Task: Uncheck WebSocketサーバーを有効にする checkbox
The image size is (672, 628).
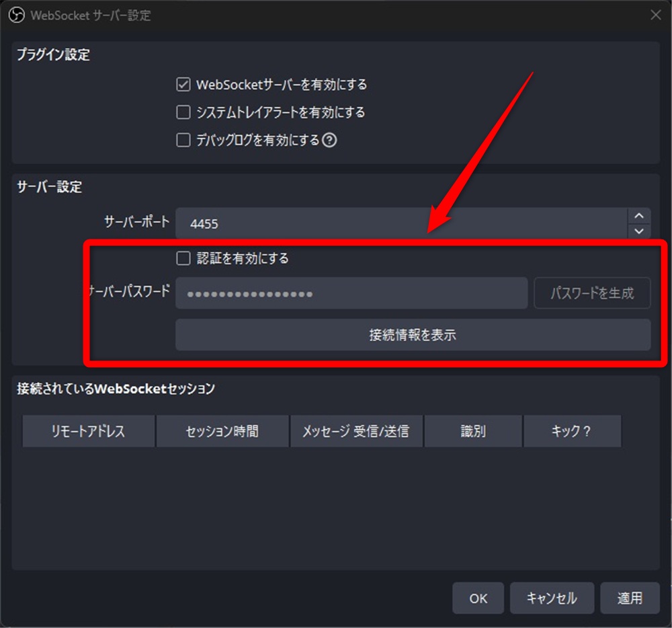Action: [183, 85]
